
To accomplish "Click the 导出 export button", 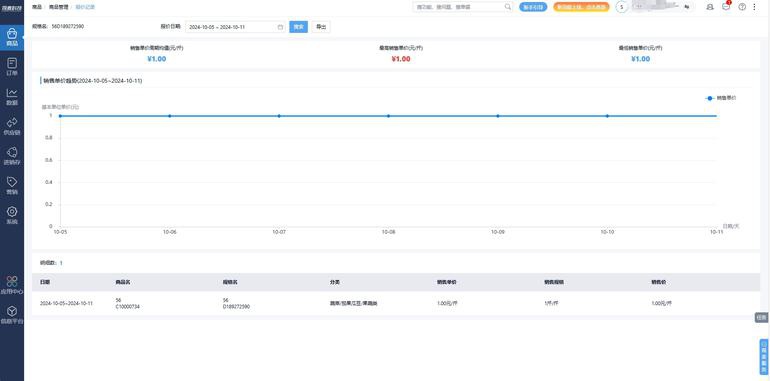I will tap(321, 27).
